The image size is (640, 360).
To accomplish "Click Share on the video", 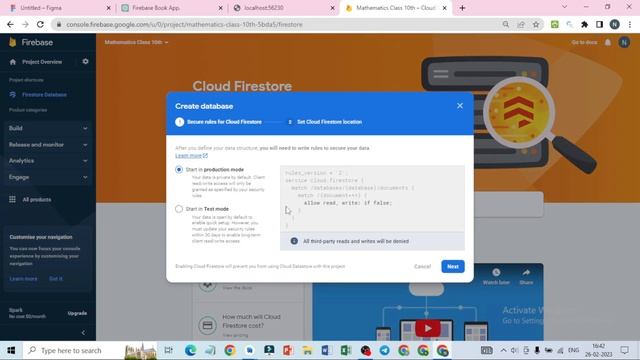I will click(526, 276).
